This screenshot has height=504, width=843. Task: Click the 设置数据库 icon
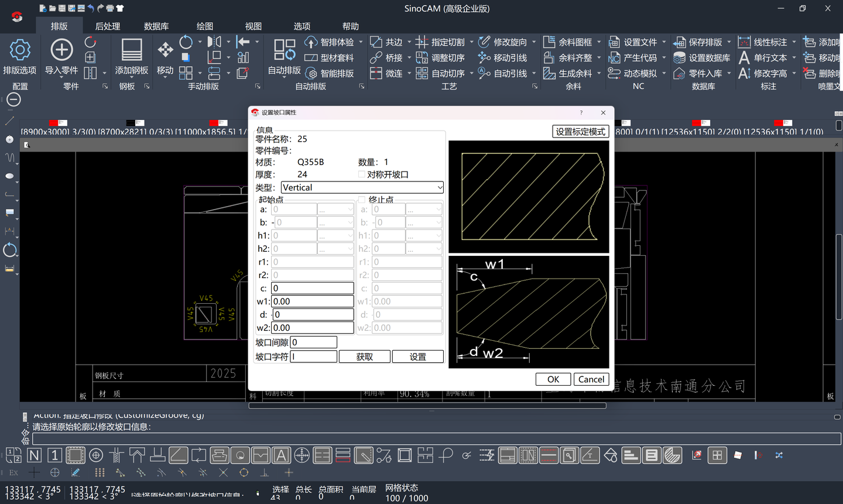point(679,58)
